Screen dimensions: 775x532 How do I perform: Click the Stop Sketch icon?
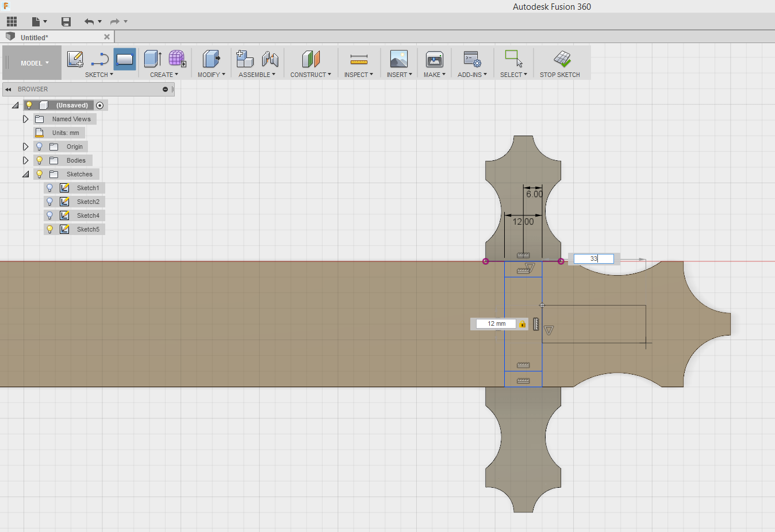tap(562, 59)
